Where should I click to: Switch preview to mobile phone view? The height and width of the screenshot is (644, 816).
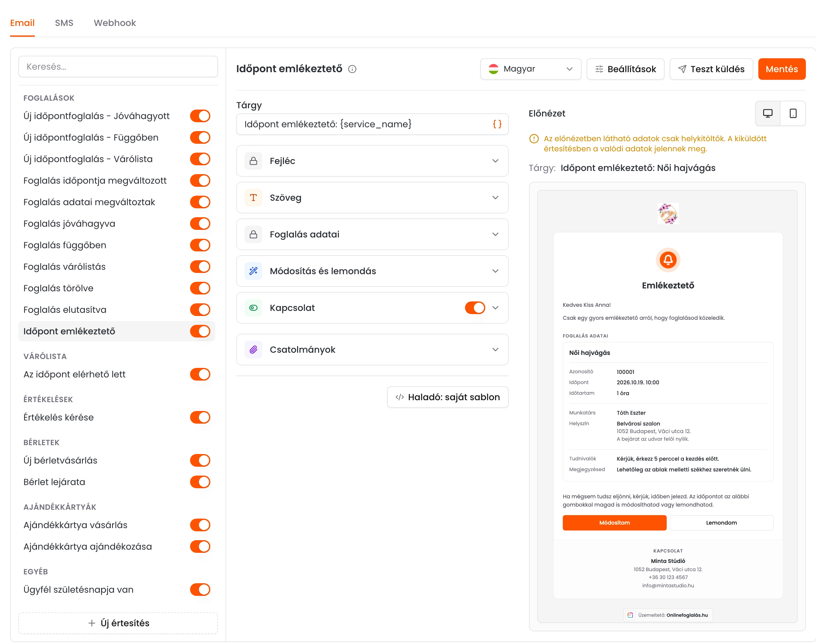click(793, 113)
